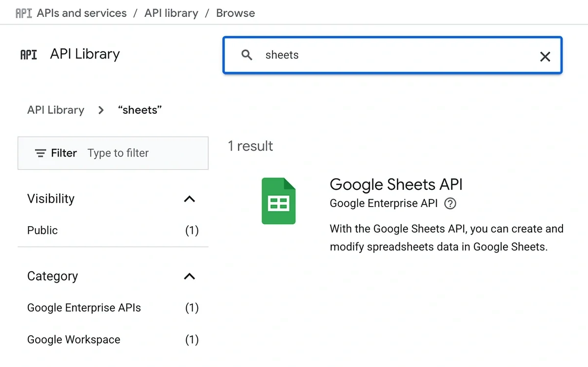Click the API icon in the top breadcrumb bar
The image size is (588, 367).
point(24,13)
